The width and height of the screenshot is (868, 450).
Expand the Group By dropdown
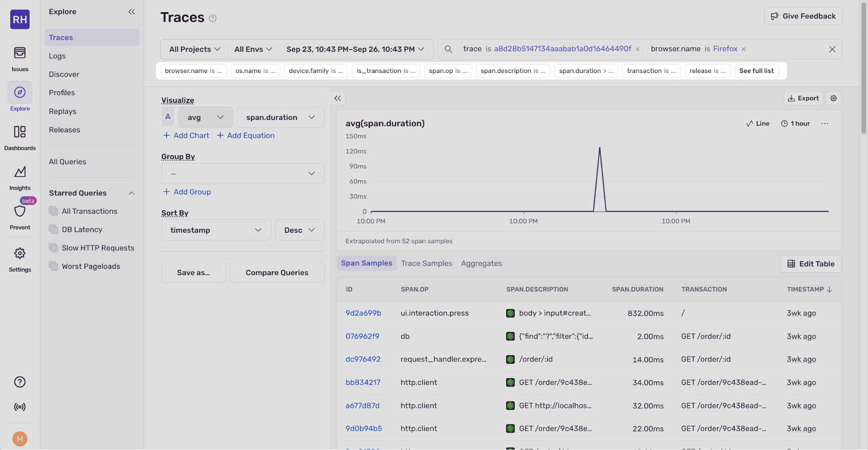(243, 174)
